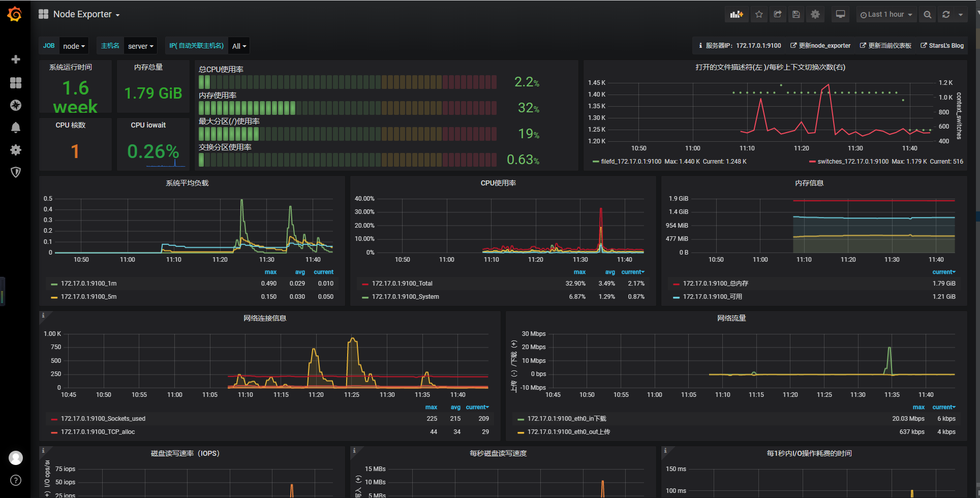Open dashboard settings gear in top toolbar

tap(815, 15)
